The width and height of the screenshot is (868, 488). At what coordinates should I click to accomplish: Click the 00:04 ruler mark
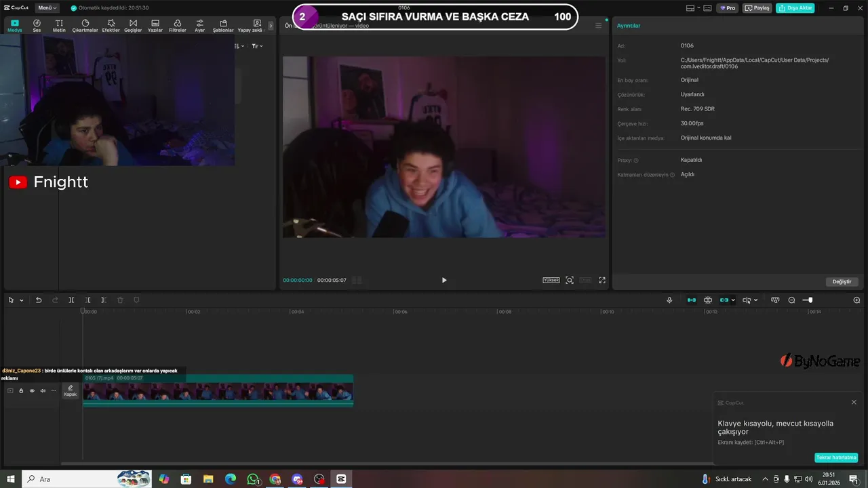coord(297,312)
